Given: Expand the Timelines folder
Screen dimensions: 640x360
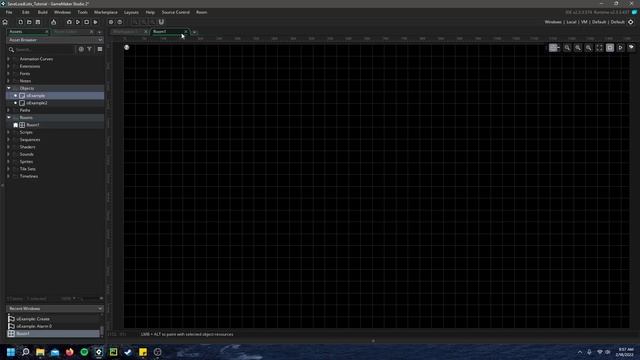Looking at the screenshot, I should pos(9,176).
